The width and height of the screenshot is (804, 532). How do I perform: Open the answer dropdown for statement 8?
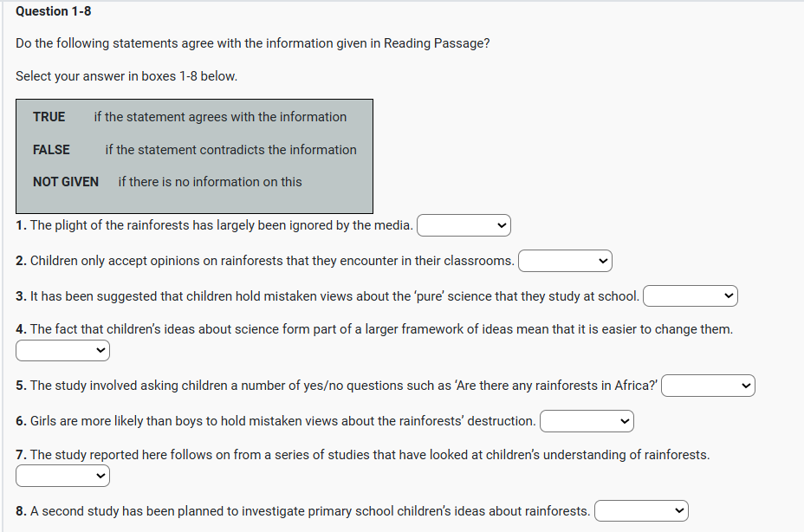click(x=641, y=511)
